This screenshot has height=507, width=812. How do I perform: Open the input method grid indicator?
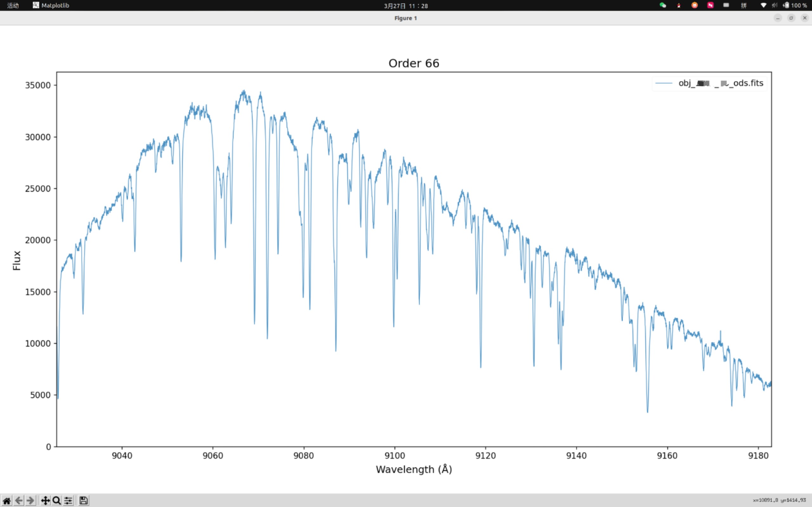point(744,5)
